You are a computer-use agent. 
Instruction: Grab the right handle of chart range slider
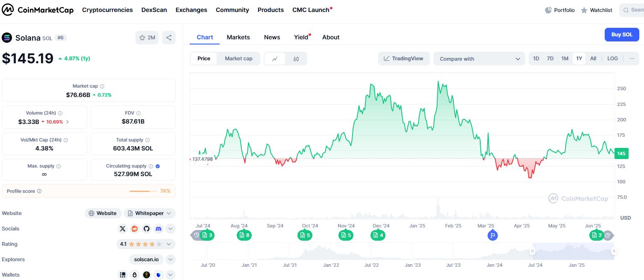(x=614, y=251)
